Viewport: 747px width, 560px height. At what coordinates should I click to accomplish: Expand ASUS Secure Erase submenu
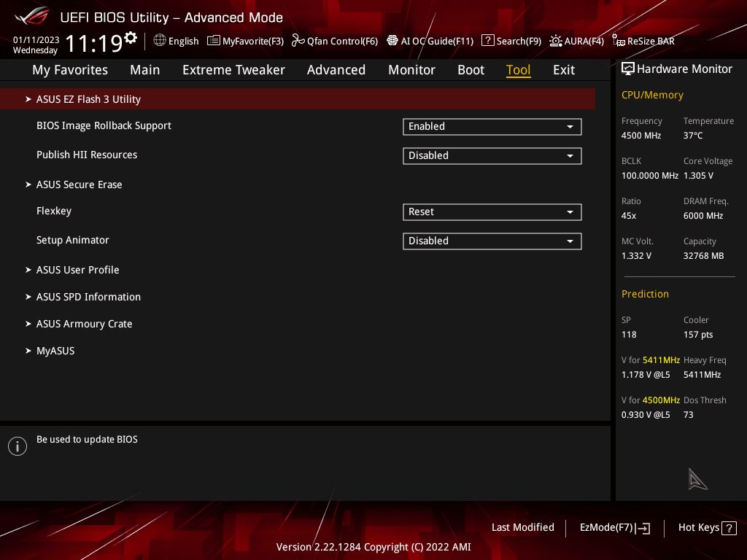(79, 184)
